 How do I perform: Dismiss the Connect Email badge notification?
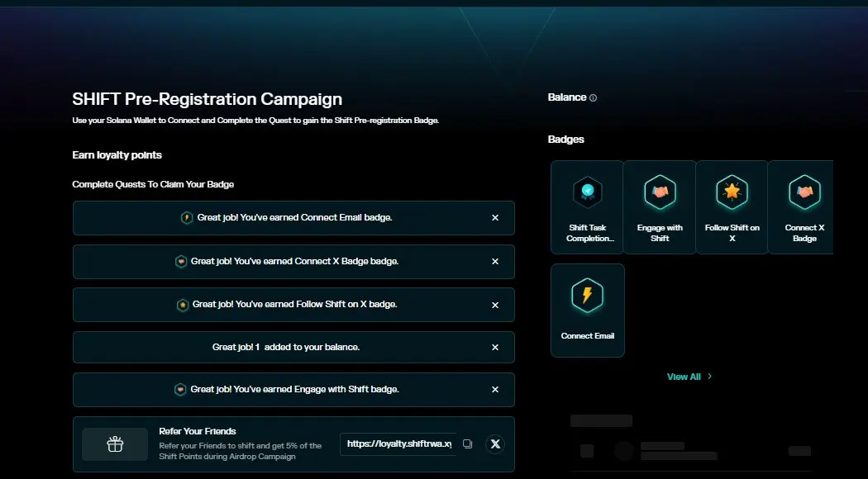click(x=495, y=218)
